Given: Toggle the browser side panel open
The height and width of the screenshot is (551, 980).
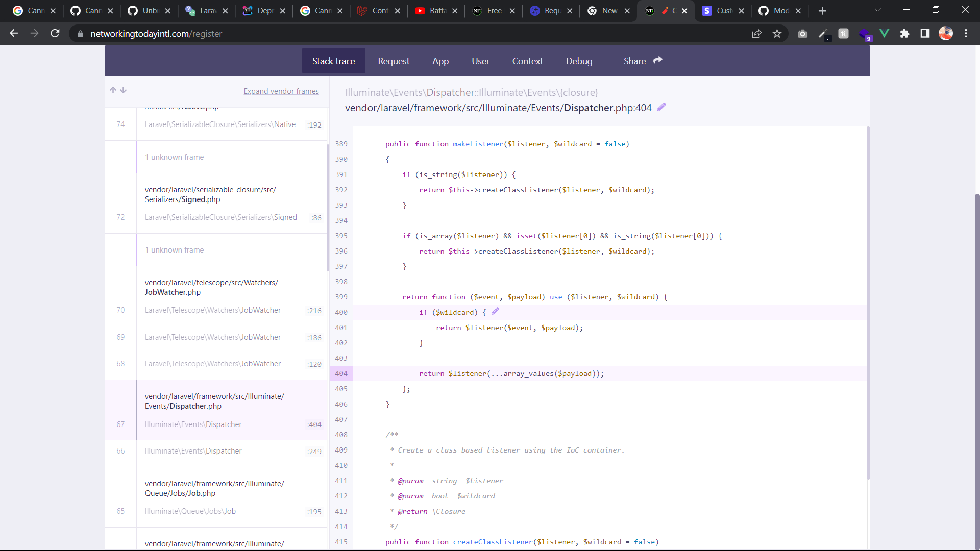Looking at the screenshot, I should pyautogui.click(x=925, y=33).
